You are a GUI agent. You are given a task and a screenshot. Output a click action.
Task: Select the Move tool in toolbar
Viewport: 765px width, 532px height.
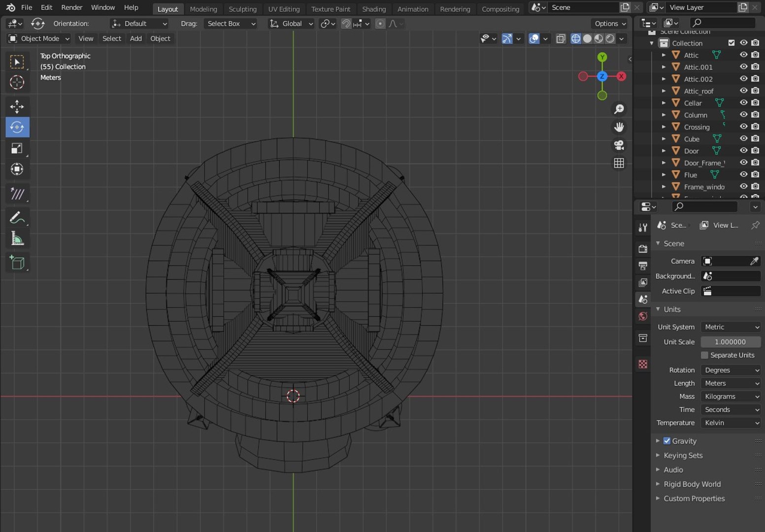[17, 106]
